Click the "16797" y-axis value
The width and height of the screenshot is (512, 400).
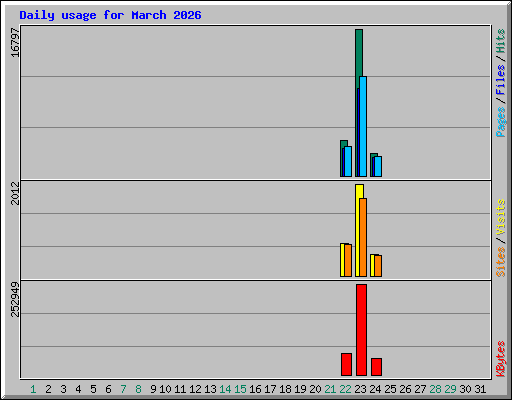(15, 42)
